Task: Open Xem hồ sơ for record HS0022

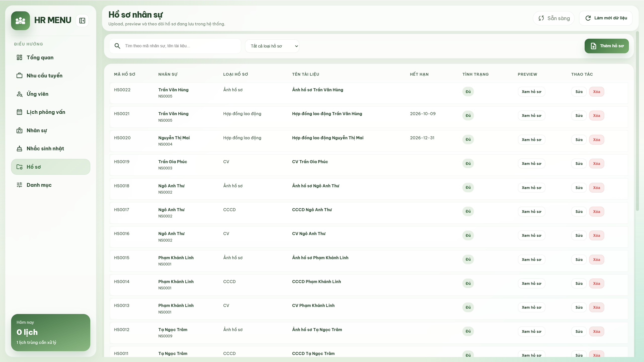Action: pos(531,92)
